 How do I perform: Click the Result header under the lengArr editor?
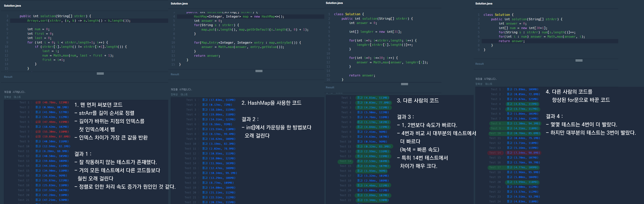point(330,87)
